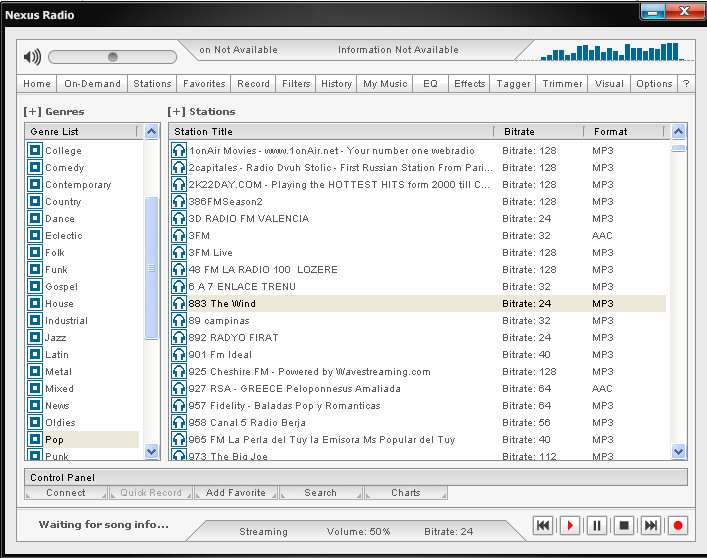
Task: Click headphone icon for 958 Canal 5 Radio Berja
Action: tap(179, 423)
